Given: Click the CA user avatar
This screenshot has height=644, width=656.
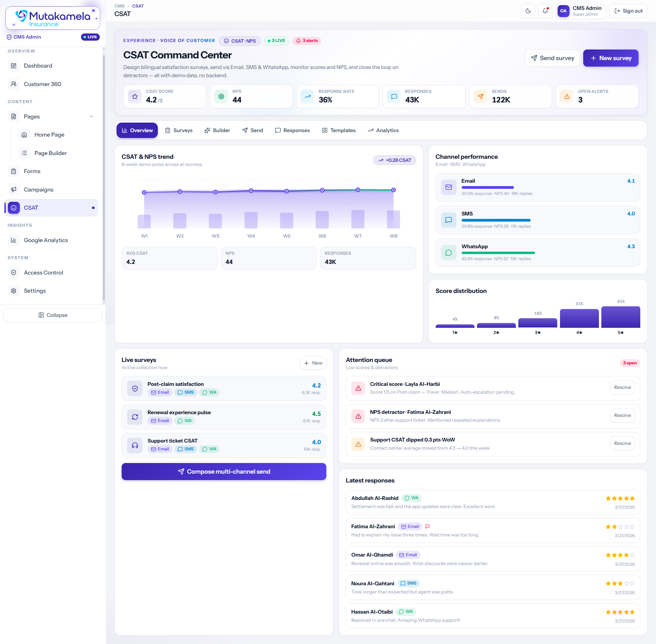Looking at the screenshot, I should (x=563, y=11).
